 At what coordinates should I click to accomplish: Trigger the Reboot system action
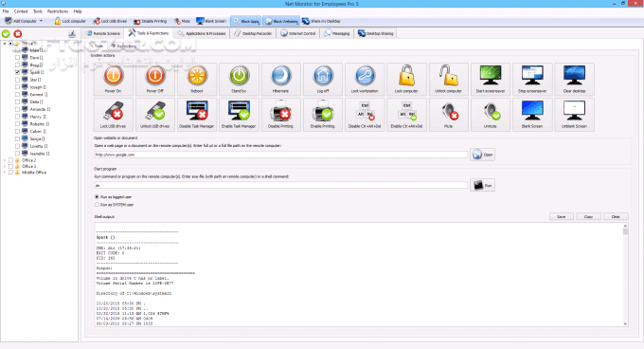[197, 80]
